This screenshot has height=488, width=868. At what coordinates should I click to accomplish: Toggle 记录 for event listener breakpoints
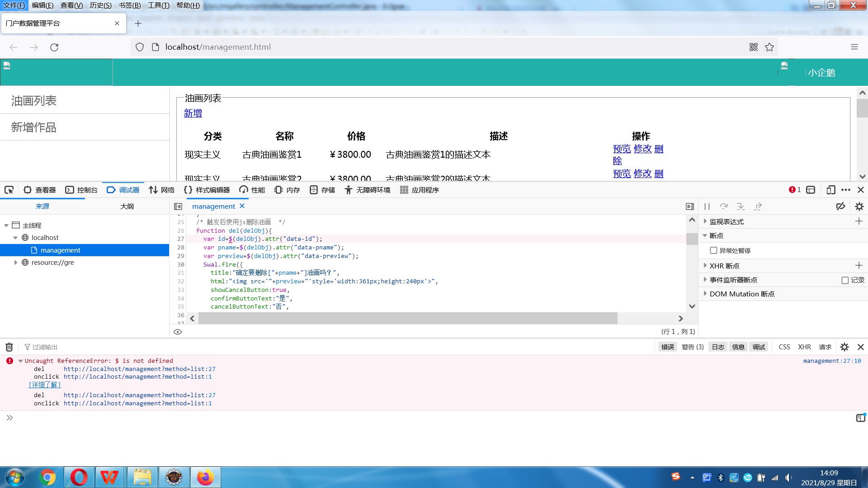(844, 280)
